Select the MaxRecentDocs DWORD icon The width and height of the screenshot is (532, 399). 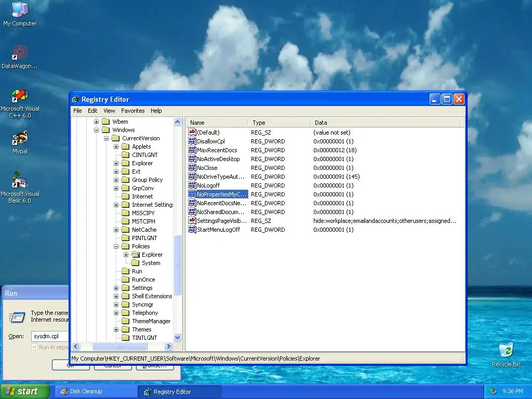click(192, 150)
